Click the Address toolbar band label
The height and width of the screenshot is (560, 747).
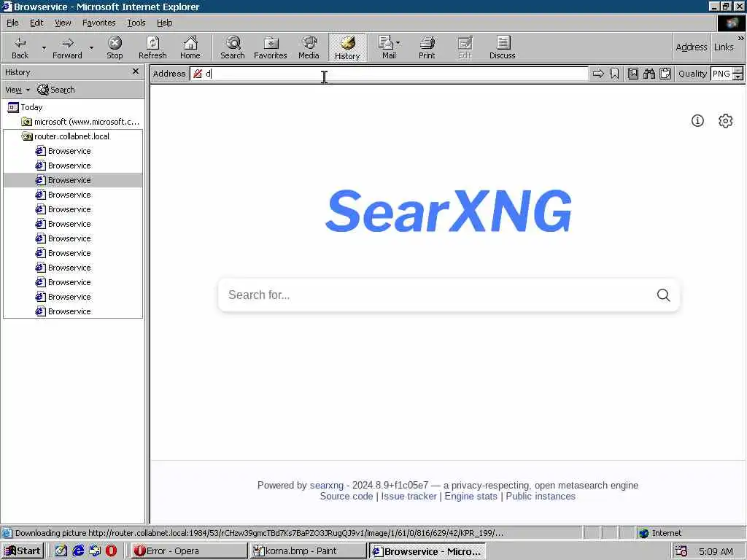tap(692, 47)
